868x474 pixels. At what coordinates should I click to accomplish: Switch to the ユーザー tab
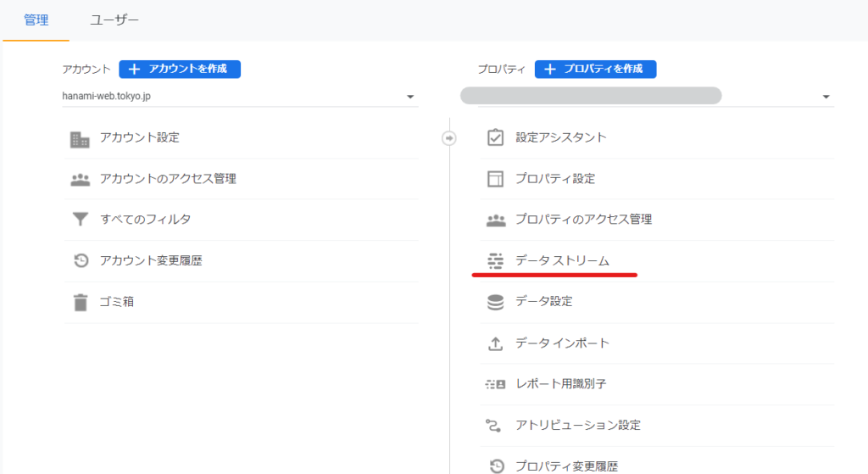[x=114, y=20]
